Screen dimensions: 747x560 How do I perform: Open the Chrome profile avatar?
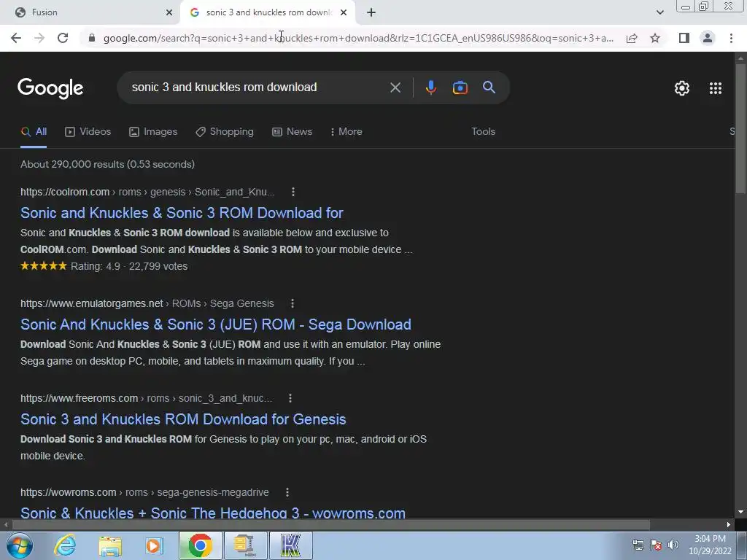(x=708, y=38)
